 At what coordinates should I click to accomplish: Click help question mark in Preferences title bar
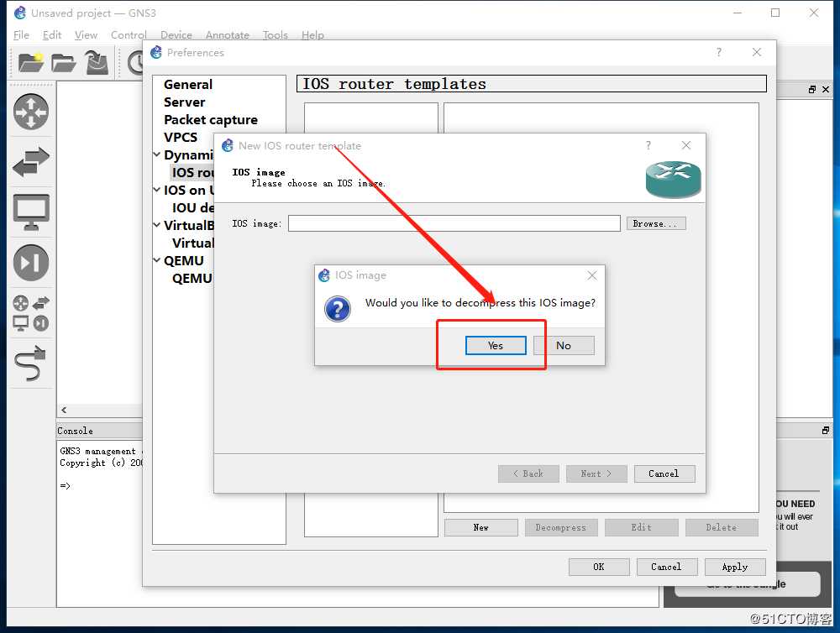click(x=719, y=52)
